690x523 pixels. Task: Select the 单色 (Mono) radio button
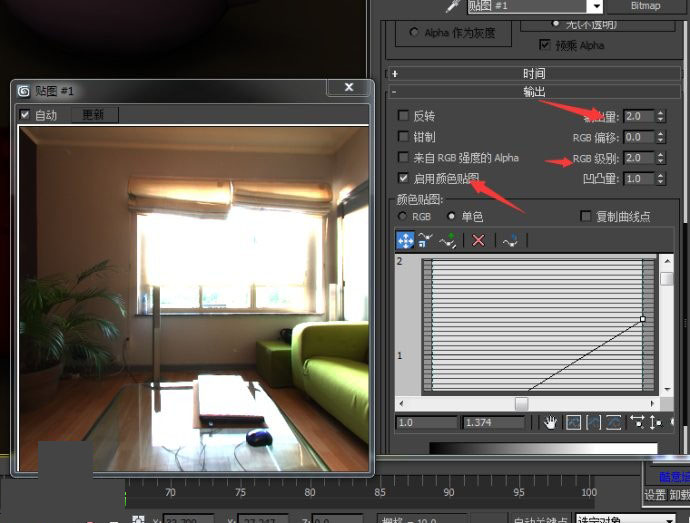(451, 216)
